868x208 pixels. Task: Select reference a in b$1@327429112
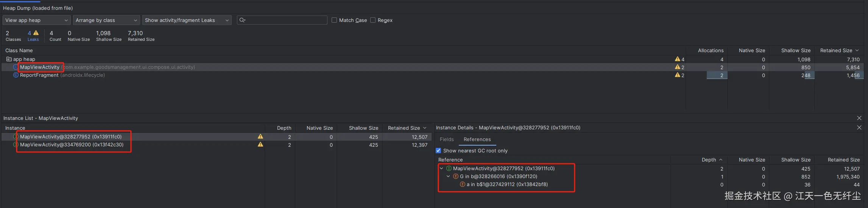(507, 184)
